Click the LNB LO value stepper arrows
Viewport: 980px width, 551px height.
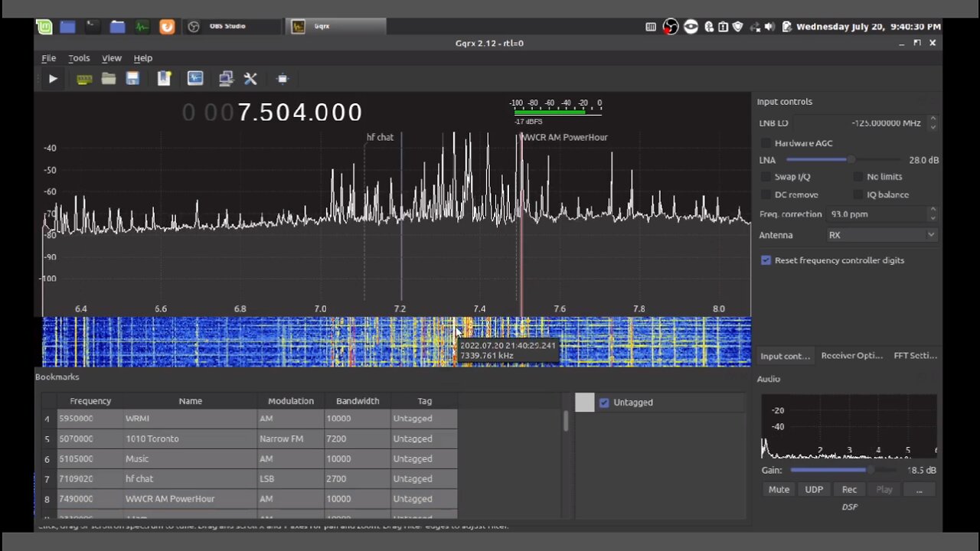[x=933, y=122]
